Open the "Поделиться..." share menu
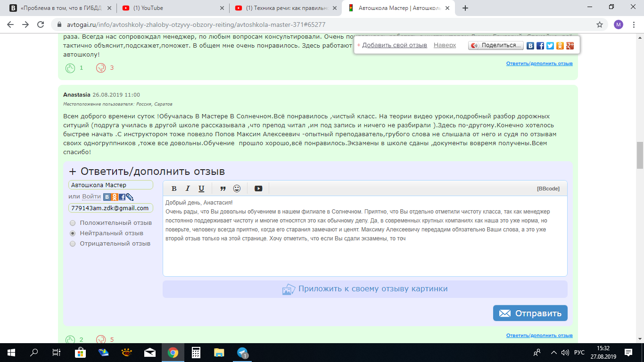The image size is (644, 362). point(495,46)
